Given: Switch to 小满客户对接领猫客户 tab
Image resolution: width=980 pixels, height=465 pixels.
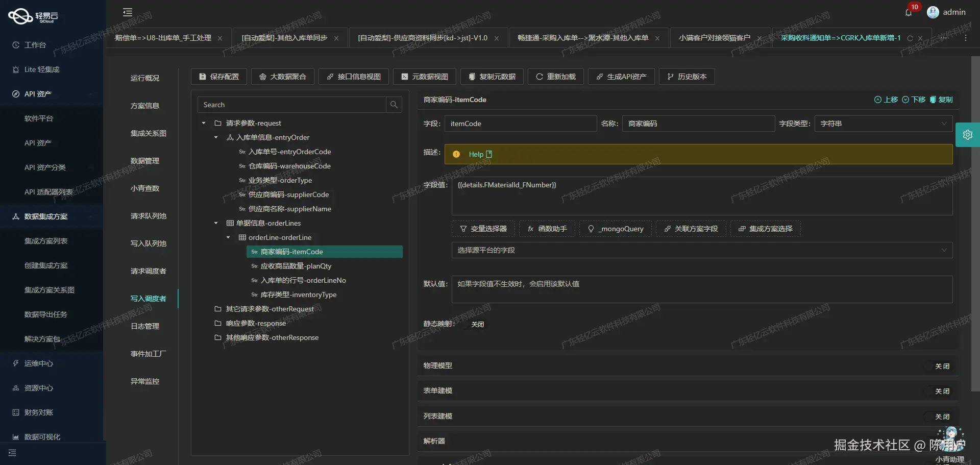Looking at the screenshot, I should [x=715, y=38].
